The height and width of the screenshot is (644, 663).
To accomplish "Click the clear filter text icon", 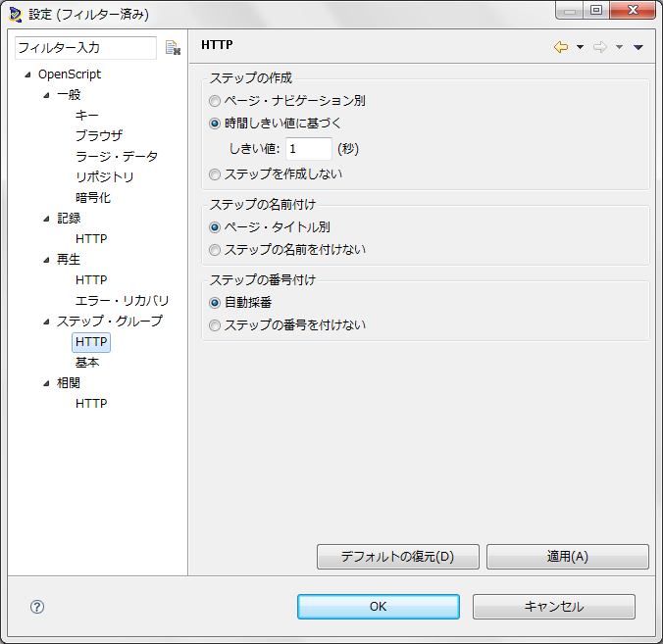I will pyautogui.click(x=173, y=48).
